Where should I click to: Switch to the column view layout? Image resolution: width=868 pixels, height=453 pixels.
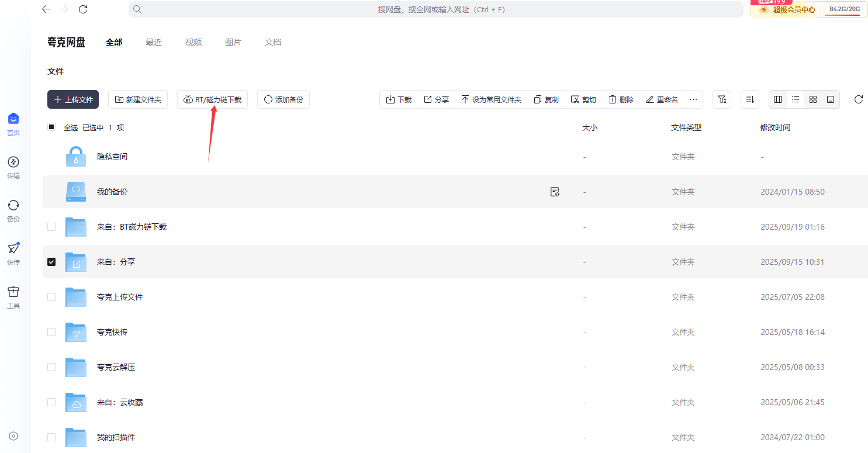778,99
